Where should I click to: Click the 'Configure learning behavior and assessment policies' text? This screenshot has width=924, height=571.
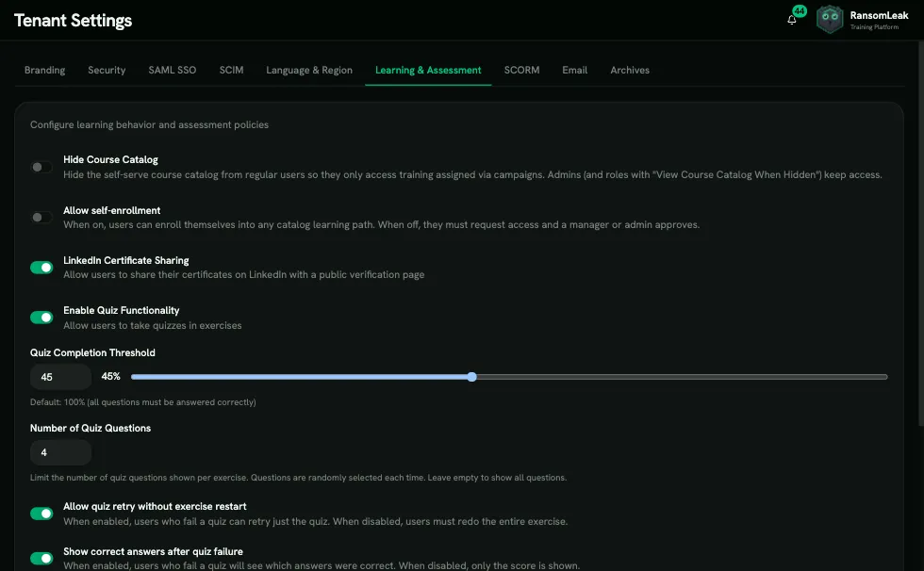tap(149, 124)
